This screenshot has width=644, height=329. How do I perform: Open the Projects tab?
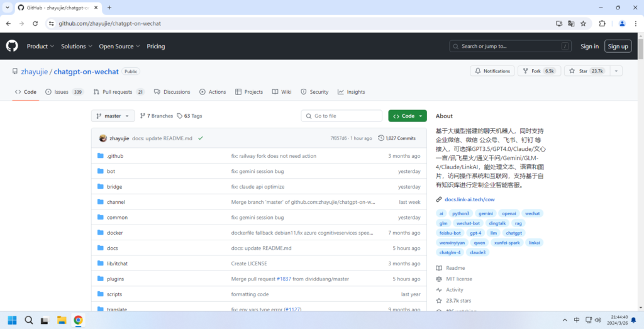(249, 92)
